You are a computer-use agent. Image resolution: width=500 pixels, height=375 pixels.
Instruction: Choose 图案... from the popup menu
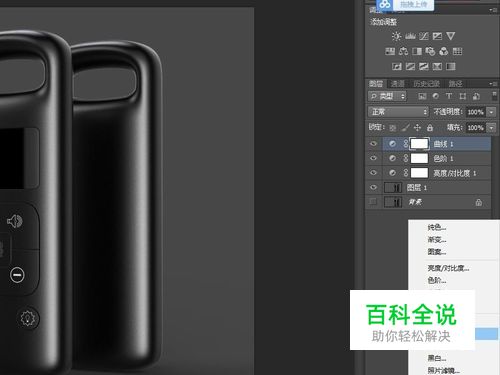[437, 252]
